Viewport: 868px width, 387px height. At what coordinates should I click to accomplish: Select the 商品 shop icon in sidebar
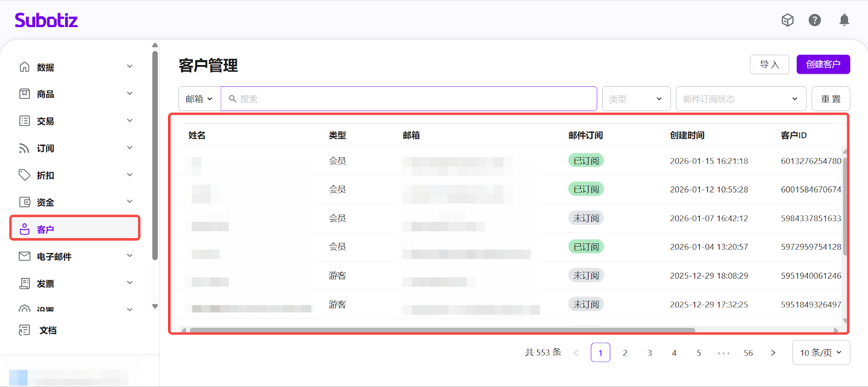(24, 94)
